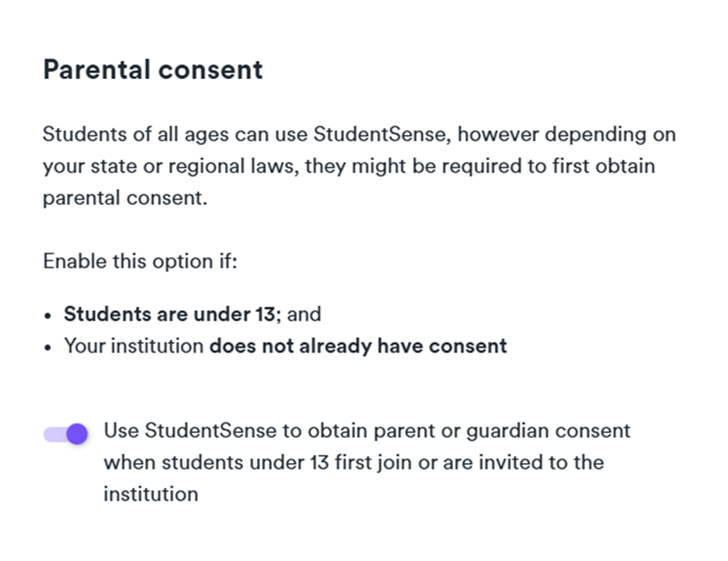Viewport: 728px width, 561px height.
Task: Disable the parental consent toggle switch
Action: tap(66, 434)
